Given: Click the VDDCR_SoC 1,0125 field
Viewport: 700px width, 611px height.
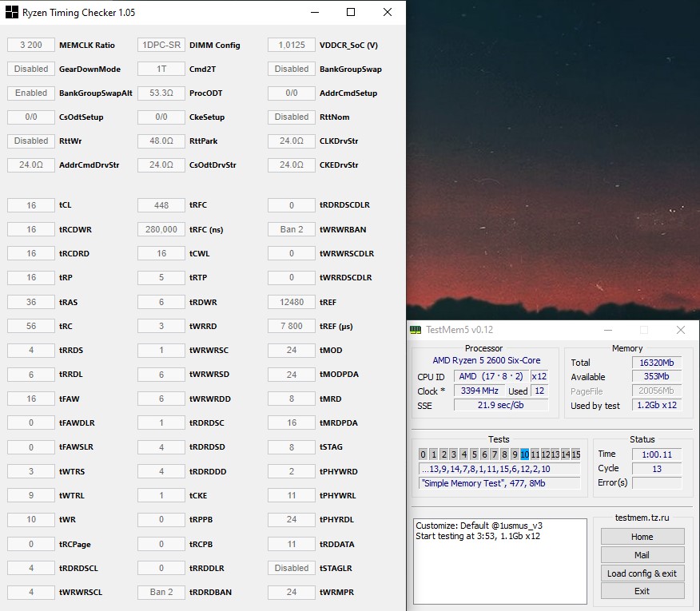Looking at the screenshot, I should pyautogui.click(x=292, y=45).
